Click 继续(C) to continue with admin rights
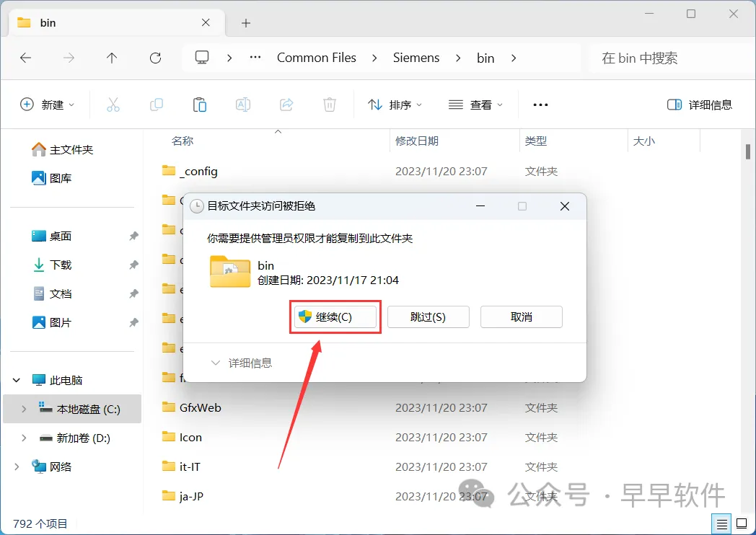Image resolution: width=756 pixels, height=535 pixels. point(335,317)
